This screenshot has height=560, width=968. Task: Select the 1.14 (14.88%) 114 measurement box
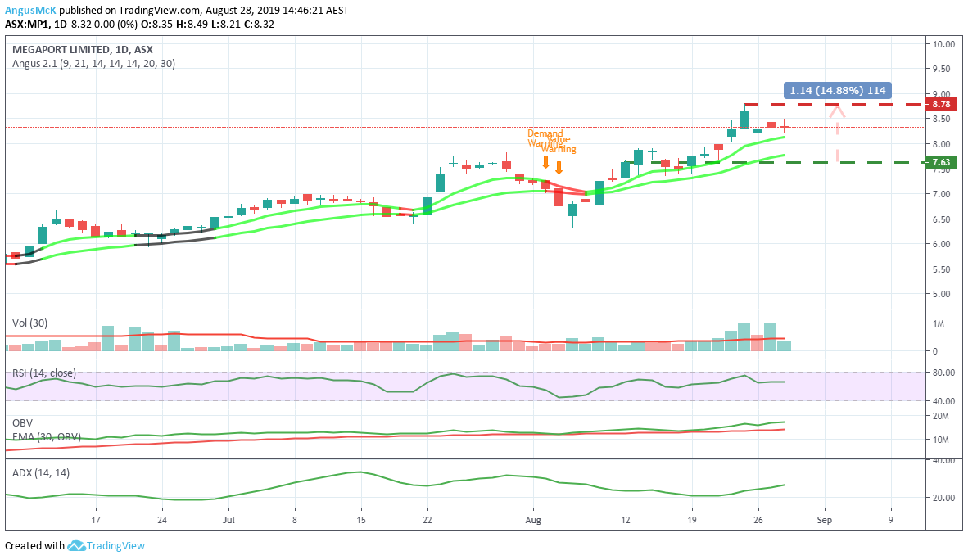pos(838,90)
